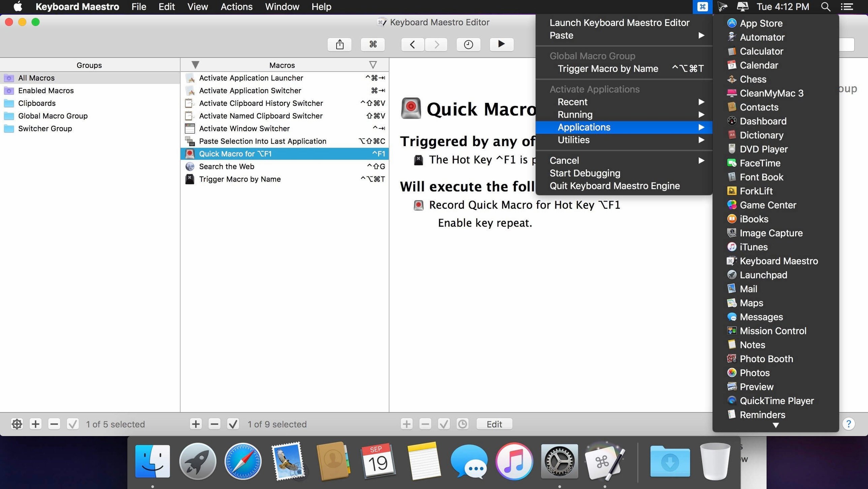
Task: Open the Actions menu in the menu bar
Action: pos(237,7)
